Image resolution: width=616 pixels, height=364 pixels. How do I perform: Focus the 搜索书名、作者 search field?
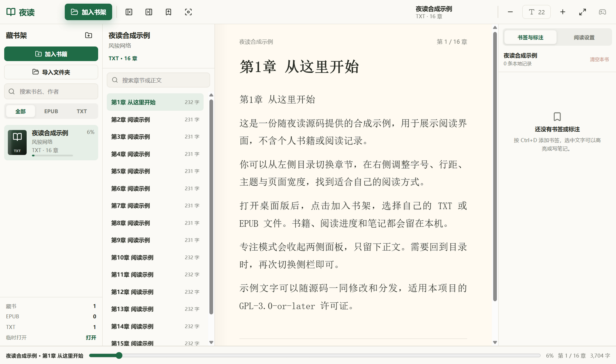click(x=51, y=91)
